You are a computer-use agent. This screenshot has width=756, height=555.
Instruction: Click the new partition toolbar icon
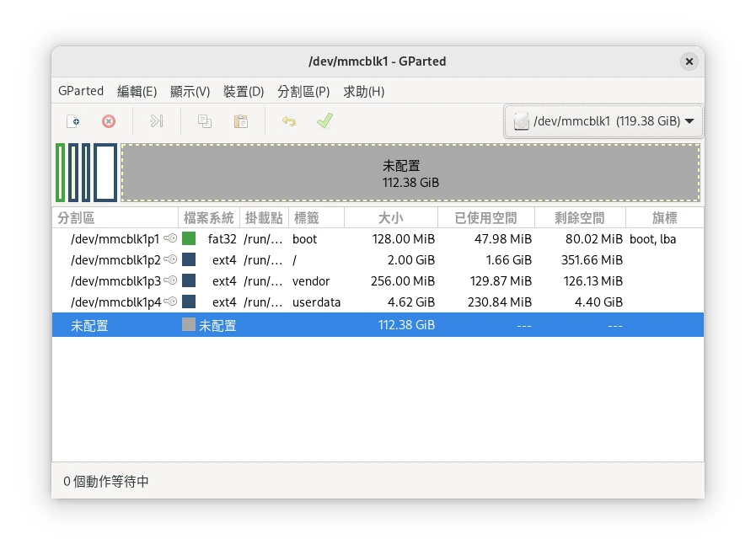click(x=73, y=121)
